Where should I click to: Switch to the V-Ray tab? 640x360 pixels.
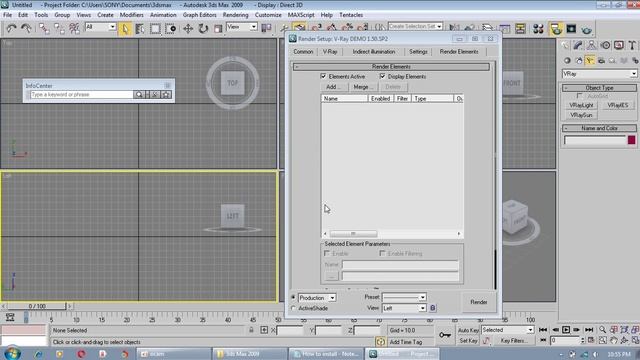tap(330, 52)
